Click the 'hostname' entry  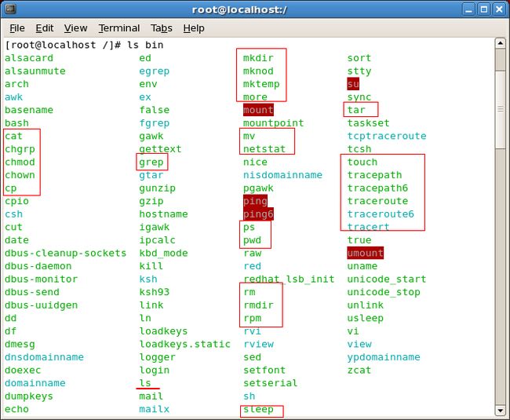164,214
